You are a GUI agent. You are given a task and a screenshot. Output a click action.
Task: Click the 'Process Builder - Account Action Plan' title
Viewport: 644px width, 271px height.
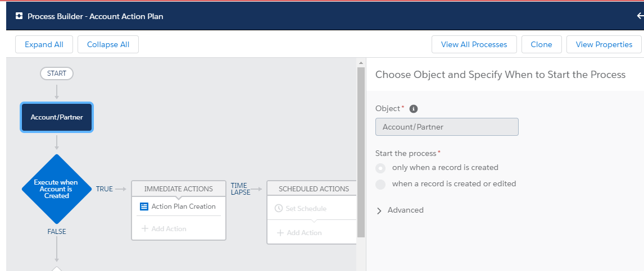click(96, 16)
